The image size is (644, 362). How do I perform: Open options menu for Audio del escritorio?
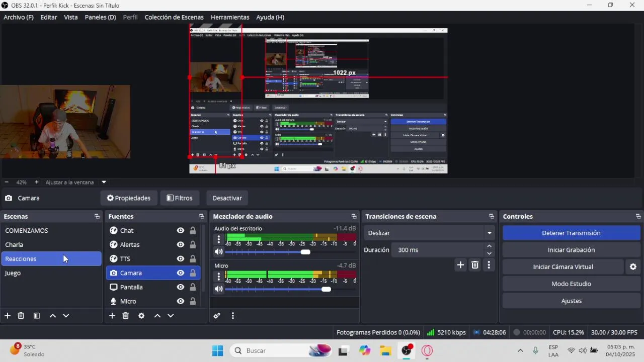click(219, 239)
